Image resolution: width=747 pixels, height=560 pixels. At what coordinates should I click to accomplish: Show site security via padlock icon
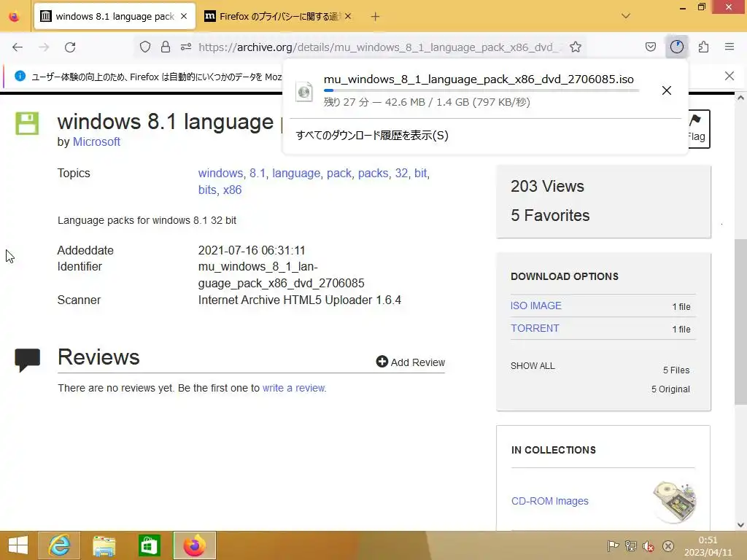click(x=166, y=47)
